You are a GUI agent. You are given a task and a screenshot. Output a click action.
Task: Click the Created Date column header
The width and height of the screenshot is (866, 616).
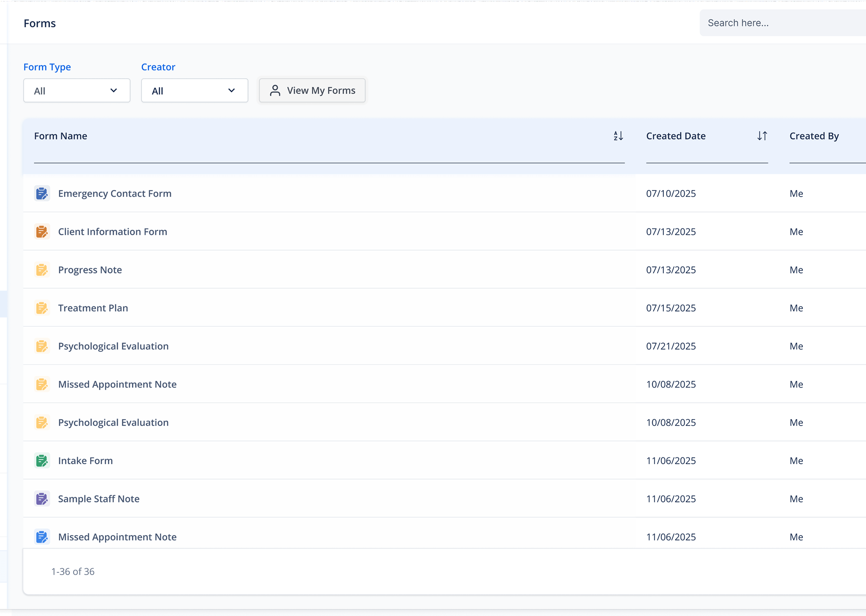(x=676, y=136)
